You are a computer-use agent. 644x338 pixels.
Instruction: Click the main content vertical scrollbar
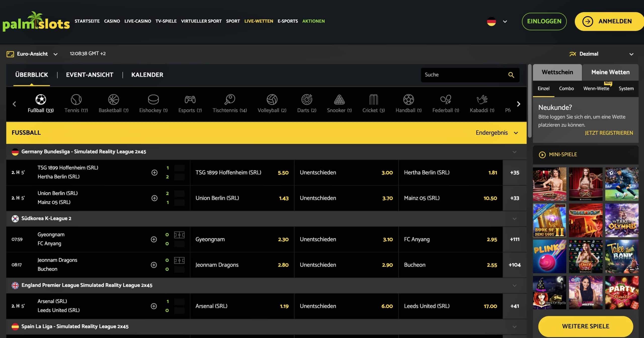(x=530, y=101)
